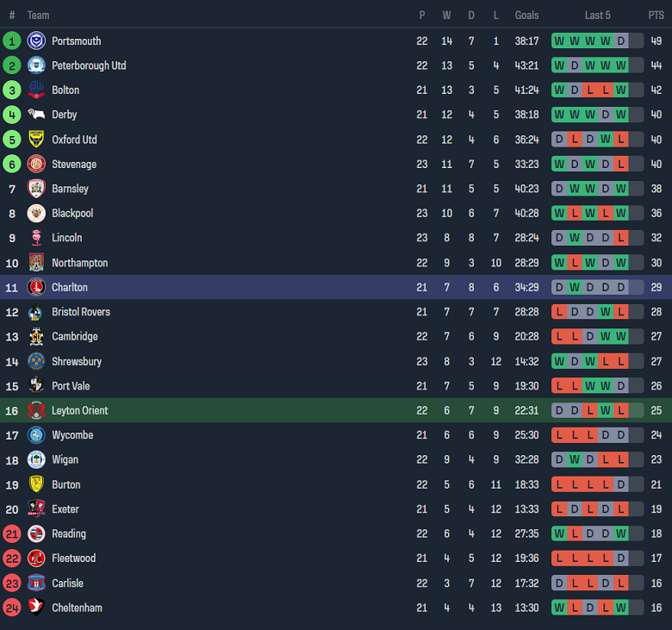Image resolution: width=672 pixels, height=630 pixels.
Task: Click the Wigan team badge
Action: [x=36, y=460]
